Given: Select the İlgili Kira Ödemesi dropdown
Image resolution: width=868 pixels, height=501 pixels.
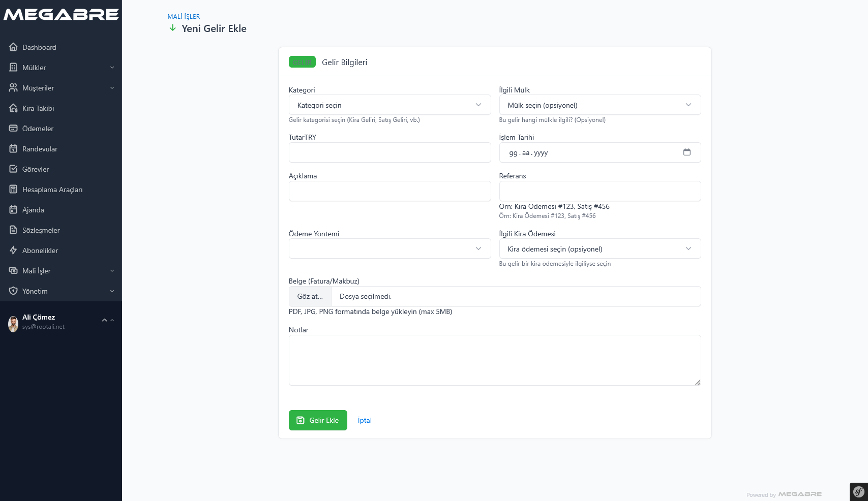Looking at the screenshot, I should click(x=600, y=249).
